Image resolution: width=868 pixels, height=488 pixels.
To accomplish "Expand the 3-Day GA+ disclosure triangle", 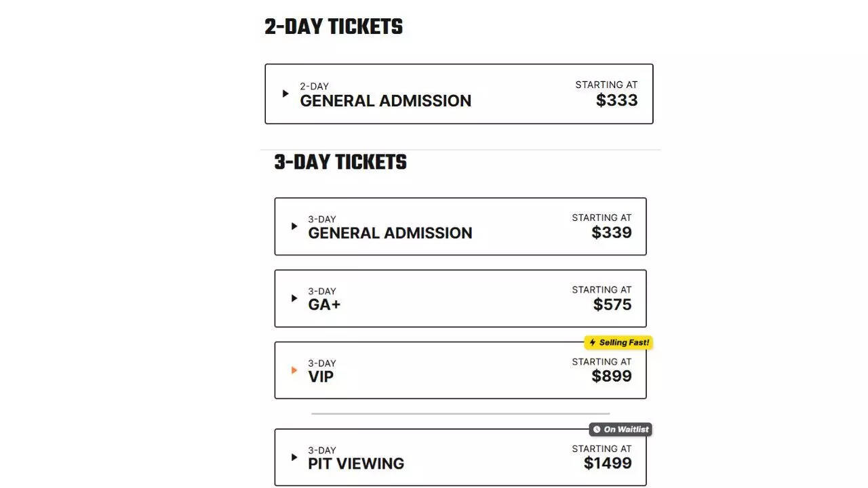I will [x=294, y=298].
